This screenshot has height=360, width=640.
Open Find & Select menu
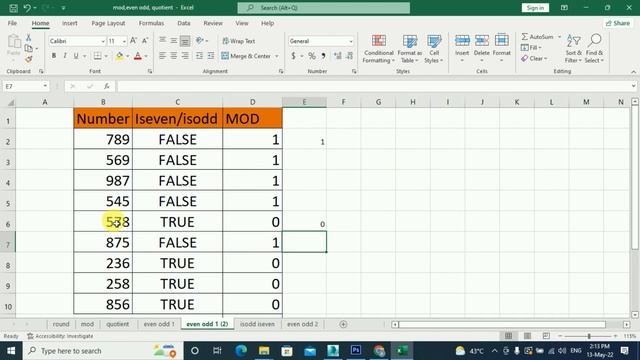594,49
